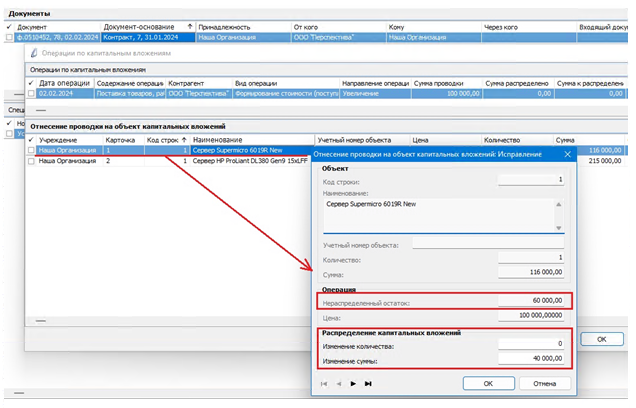Check the Сервер HP ProLiant row checkbox
The width and height of the screenshot is (636, 408).
click(32, 160)
